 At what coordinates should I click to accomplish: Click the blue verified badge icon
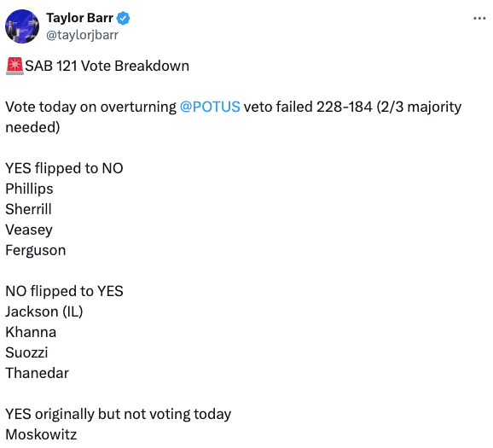(123, 18)
